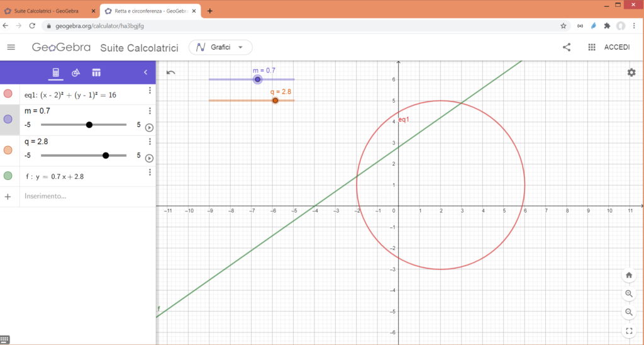Image resolution: width=644 pixels, height=345 pixels.
Task: Hide the line f from graph
Action: pos(8,176)
